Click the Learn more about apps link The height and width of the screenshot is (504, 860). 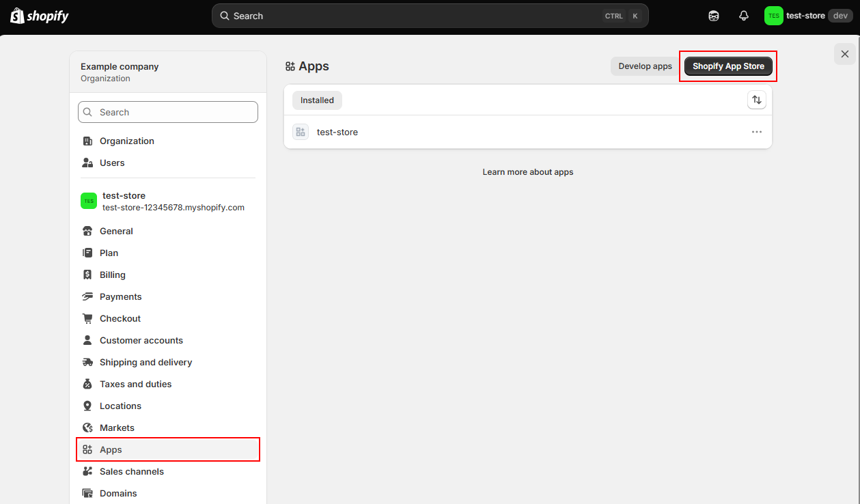528,172
